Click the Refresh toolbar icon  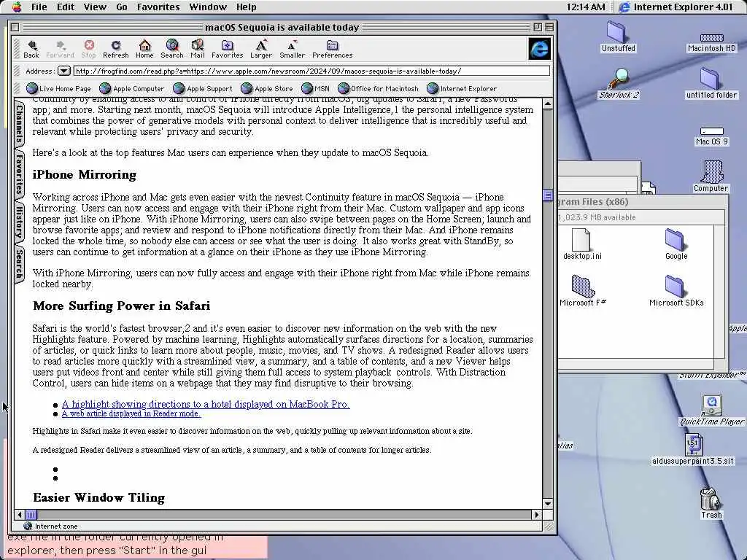coord(116,49)
